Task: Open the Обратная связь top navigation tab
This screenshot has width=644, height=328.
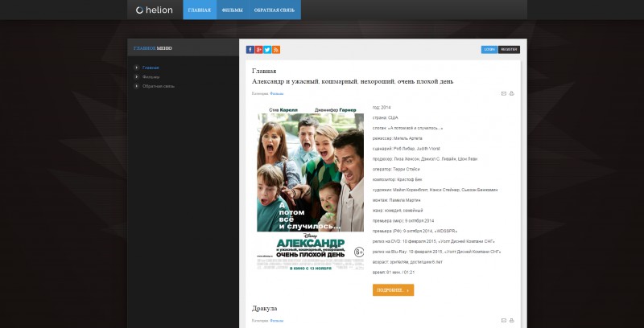Action: [x=275, y=10]
